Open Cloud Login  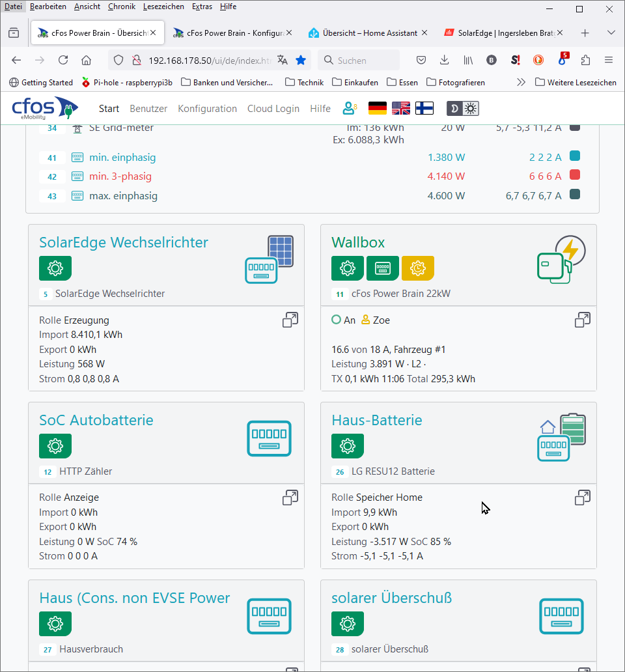pyautogui.click(x=273, y=109)
